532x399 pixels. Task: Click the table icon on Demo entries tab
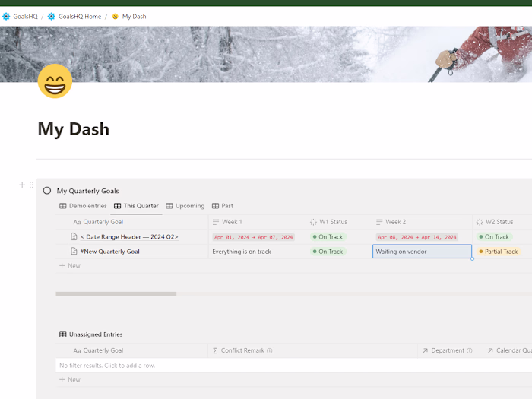(63, 206)
